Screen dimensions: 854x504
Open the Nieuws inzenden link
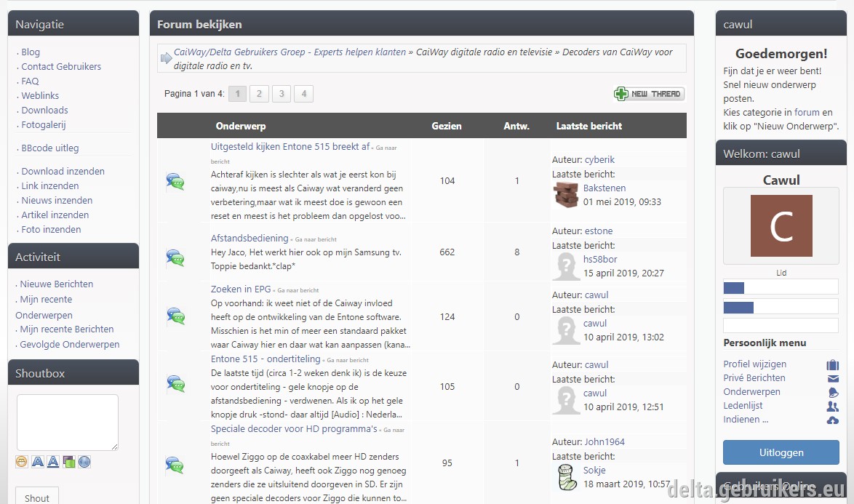(57, 200)
